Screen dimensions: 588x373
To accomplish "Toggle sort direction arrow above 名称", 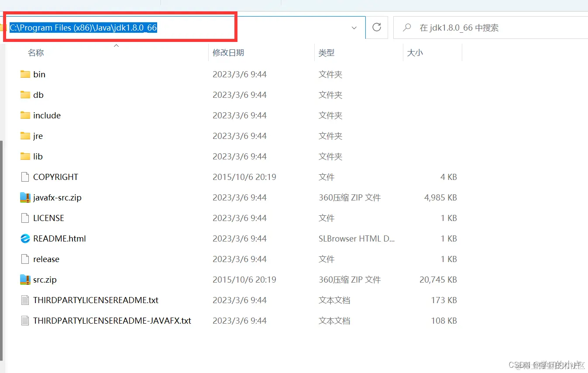I will pyautogui.click(x=116, y=45).
